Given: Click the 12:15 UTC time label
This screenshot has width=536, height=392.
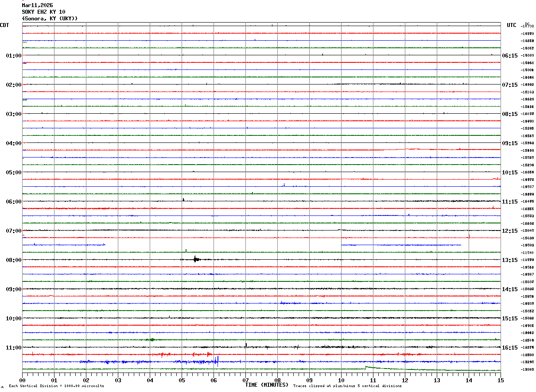Looking at the screenshot, I should 509,231.
